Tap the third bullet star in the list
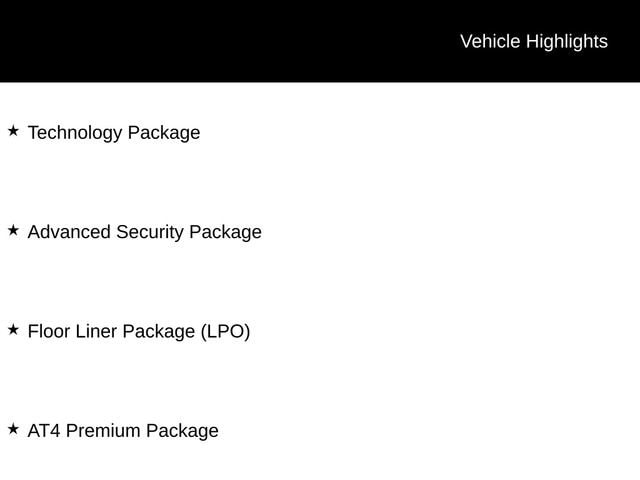The image size is (640, 480). coord(13,329)
